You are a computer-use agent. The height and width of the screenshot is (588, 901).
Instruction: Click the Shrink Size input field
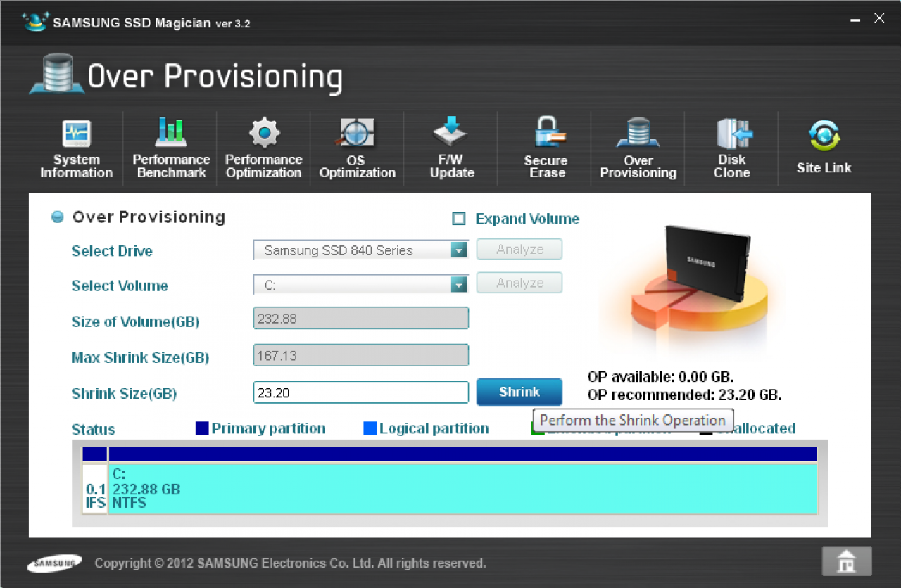click(x=361, y=392)
